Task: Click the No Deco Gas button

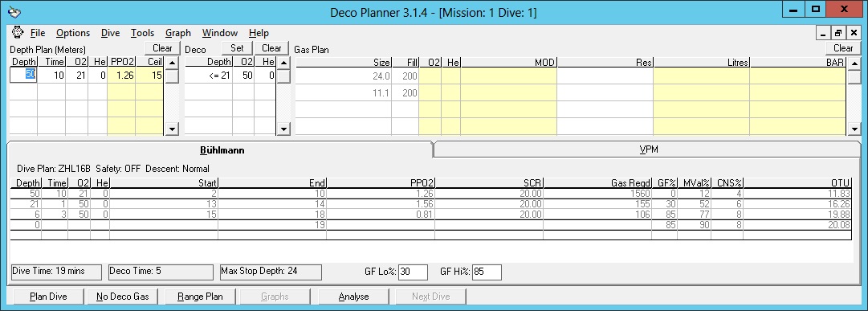Action: coord(122,297)
